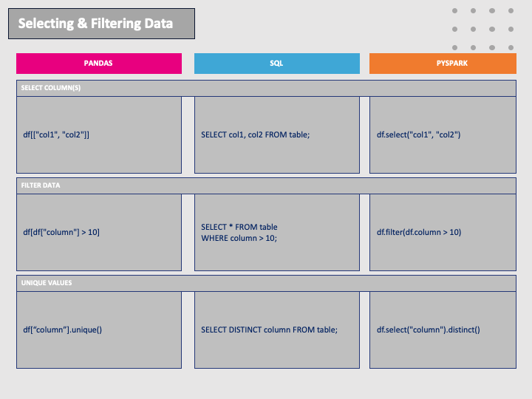
Task: Click the "Selecting & Filtering Data" title box
Action: point(101,24)
